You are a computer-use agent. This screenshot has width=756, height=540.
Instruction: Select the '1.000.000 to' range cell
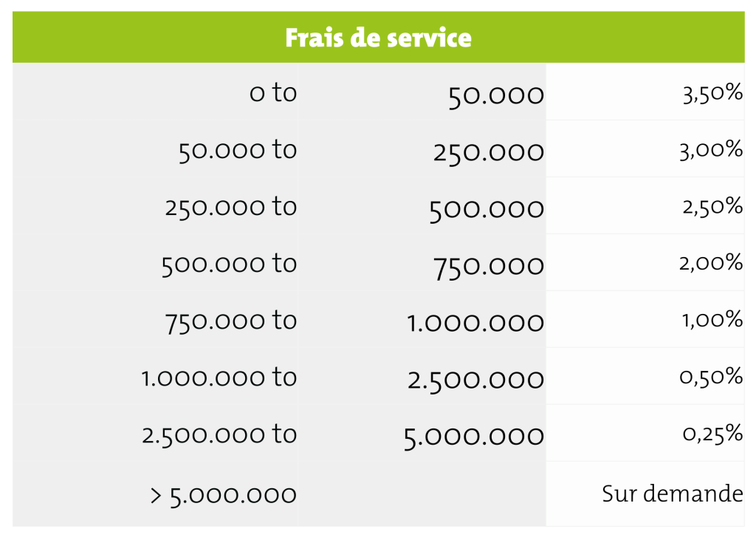219,377
